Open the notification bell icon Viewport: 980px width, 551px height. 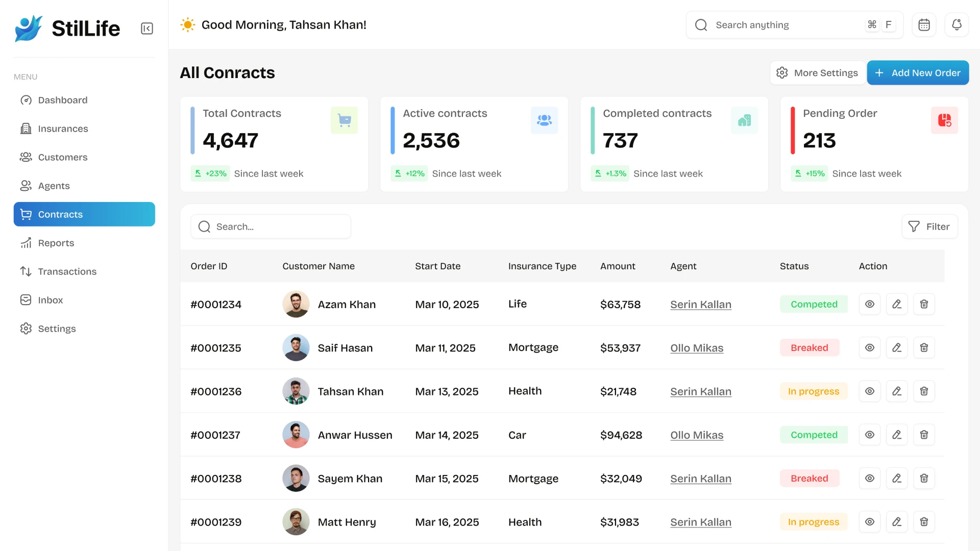[957, 24]
